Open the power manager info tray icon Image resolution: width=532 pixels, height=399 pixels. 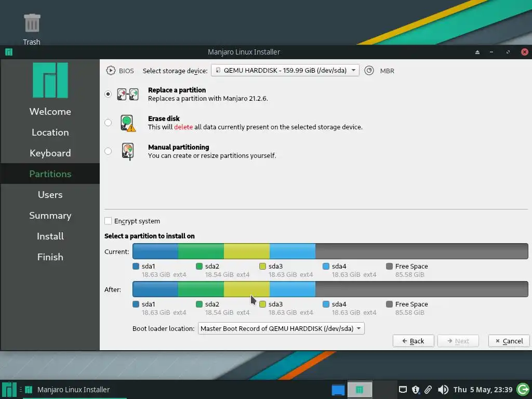[416, 390]
